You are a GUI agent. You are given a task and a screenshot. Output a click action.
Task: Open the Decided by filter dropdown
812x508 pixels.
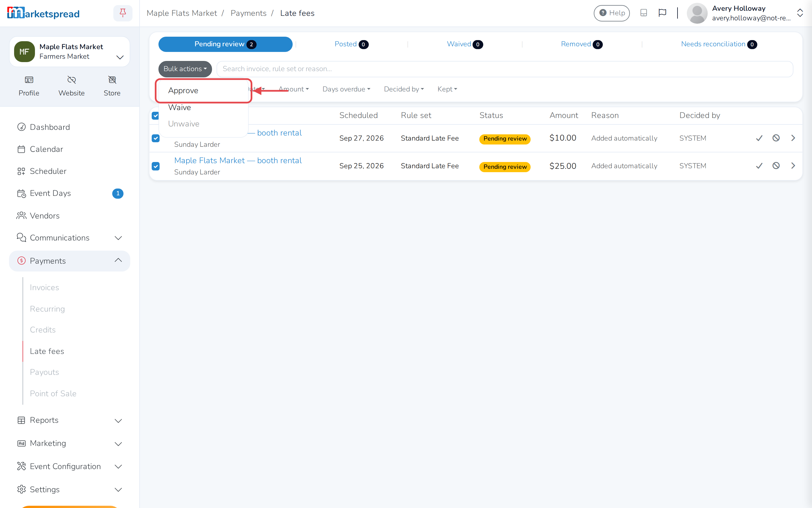(x=404, y=89)
